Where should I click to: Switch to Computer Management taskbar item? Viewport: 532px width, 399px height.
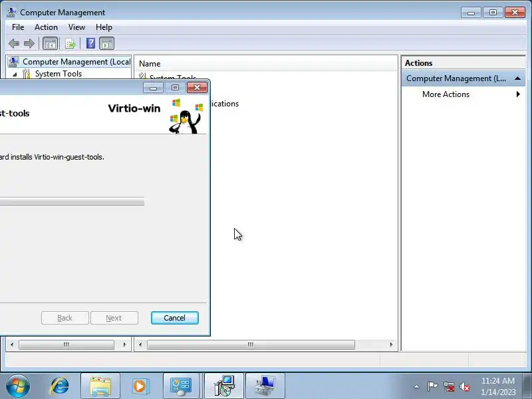265,386
